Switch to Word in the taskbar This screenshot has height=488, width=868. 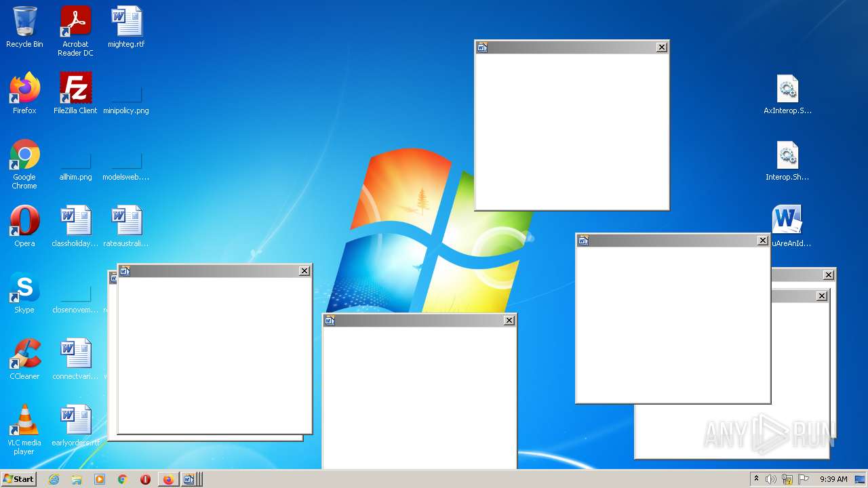[190, 479]
